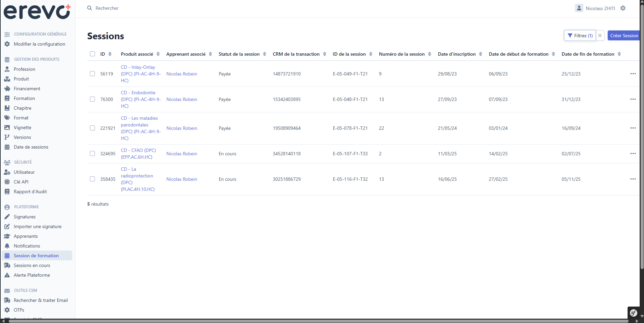Click the Profession sidebar icon
The height and width of the screenshot is (323, 644).
[x=7, y=69]
